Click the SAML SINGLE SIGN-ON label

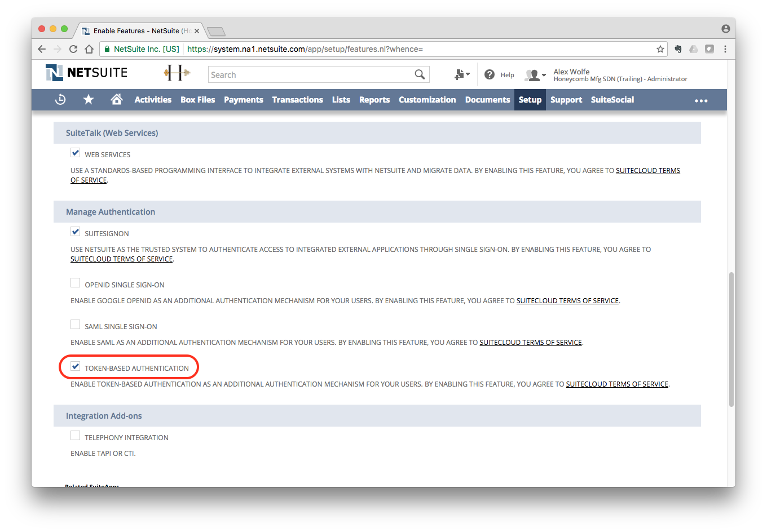[121, 326]
